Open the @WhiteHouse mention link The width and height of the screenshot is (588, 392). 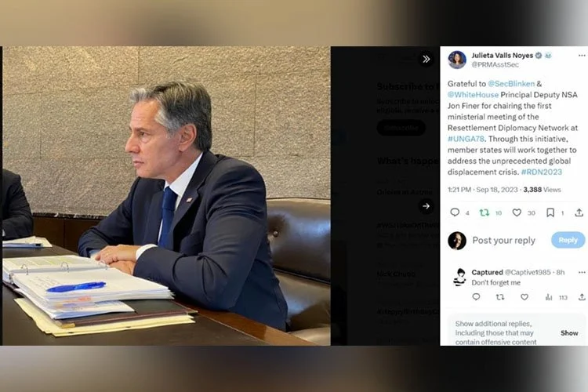[x=473, y=95]
